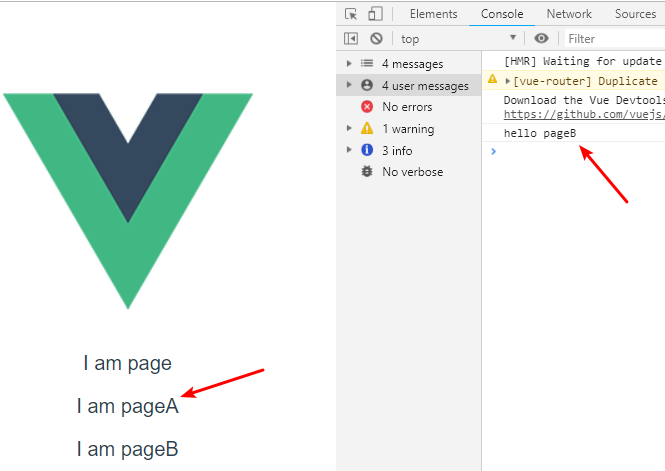The width and height of the screenshot is (665, 471).
Task: Click the warning icon on the vue-router log
Action: tap(492, 79)
